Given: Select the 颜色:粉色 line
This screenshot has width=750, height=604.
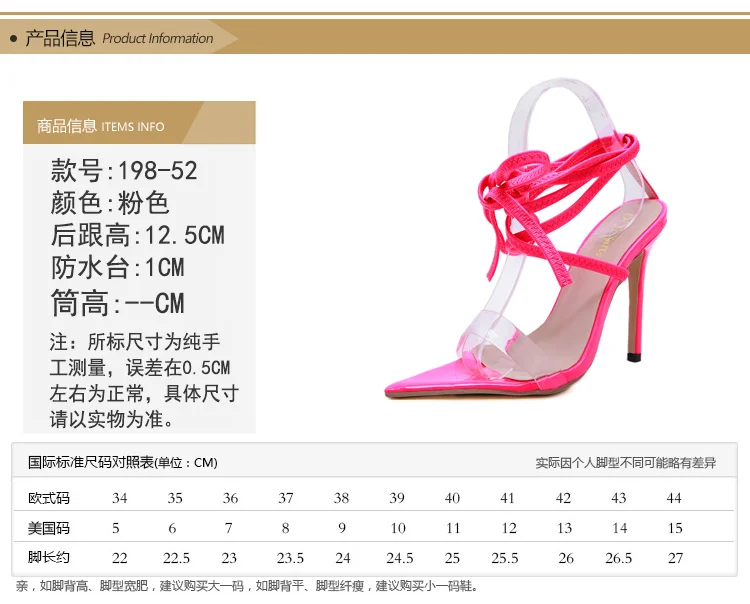Looking at the screenshot, I should [110, 202].
